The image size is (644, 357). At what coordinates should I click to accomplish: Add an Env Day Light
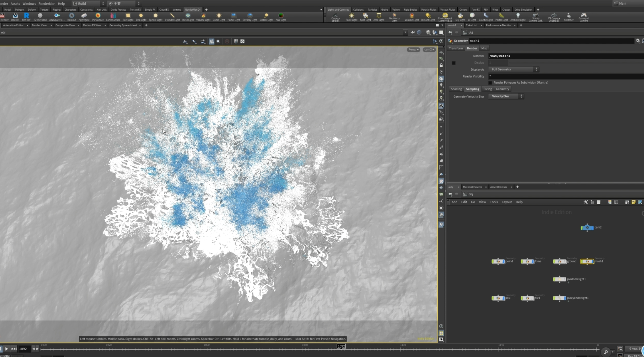point(250,16)
